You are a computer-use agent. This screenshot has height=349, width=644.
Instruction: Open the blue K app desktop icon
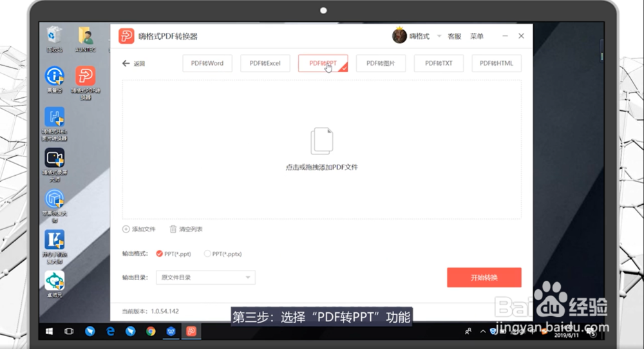55,247
